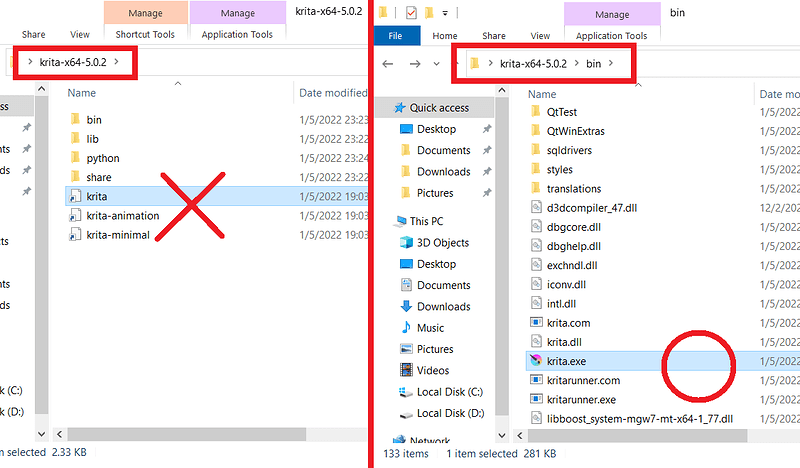This screenshot has height=468, width=800.
Task: Click the d3dcompiler_47.dll file icon
Action: click(x=536, y=208)
